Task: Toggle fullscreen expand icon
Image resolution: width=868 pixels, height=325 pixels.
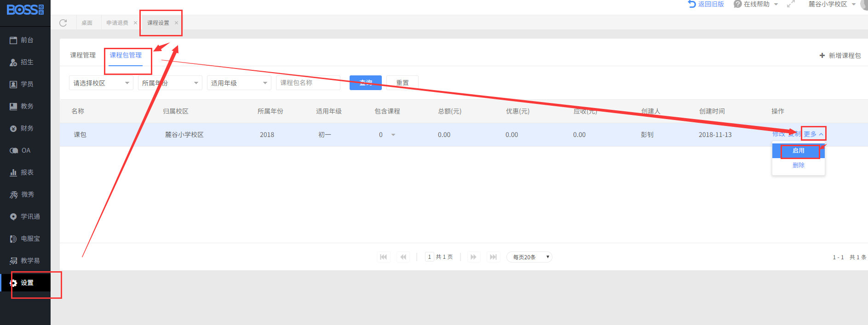Action: (791, 4)
